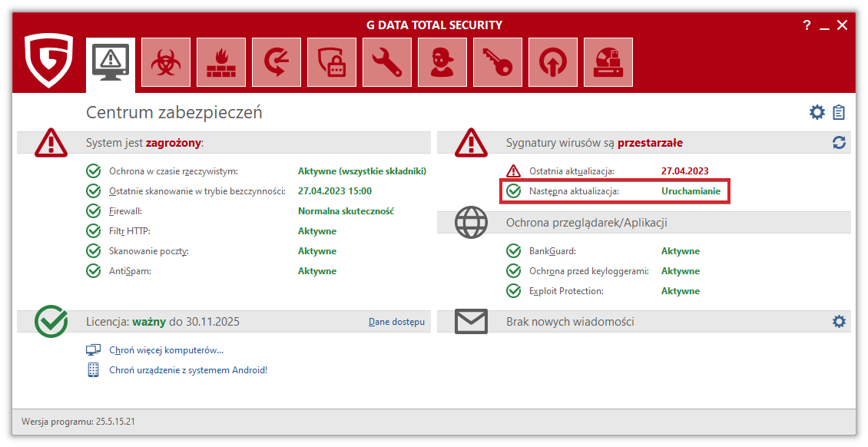Viewport: 868px width, 447px height.
Task: Close the G DATA Total Security window
Action: (842, 25)
